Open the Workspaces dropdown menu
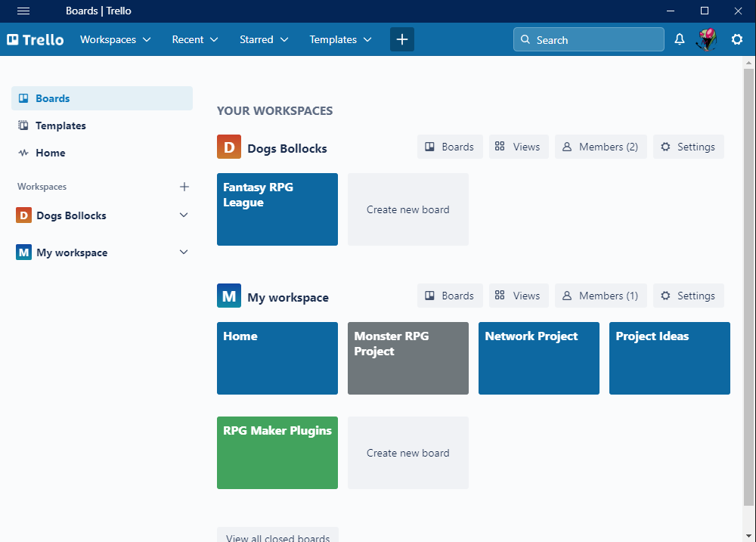756x542 pixels. pyautogui.click(x=115, y=39)
